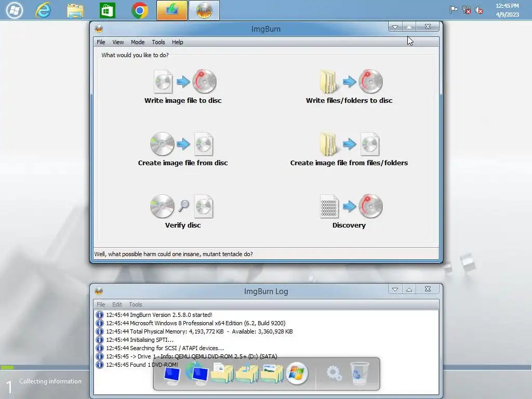532x399 pixels.
Task: Select log line 'Total Physical Memory'
Action: 199,331
